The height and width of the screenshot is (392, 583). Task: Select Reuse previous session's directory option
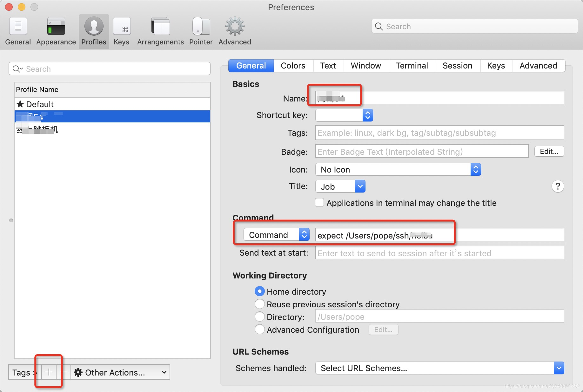(260, 304)
